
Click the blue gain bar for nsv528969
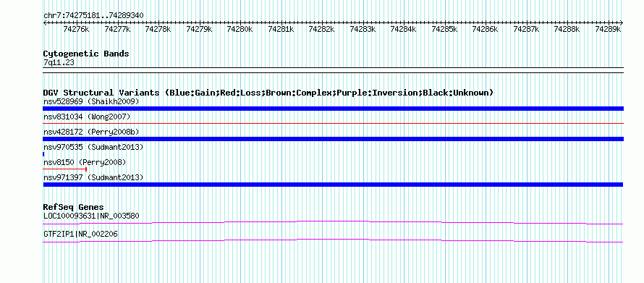click(x=333, y=109)
